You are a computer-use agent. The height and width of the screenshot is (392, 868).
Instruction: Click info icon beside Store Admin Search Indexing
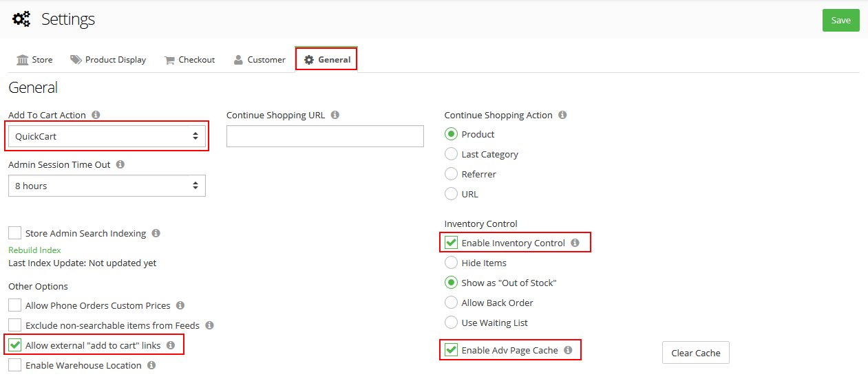[156, 233]
